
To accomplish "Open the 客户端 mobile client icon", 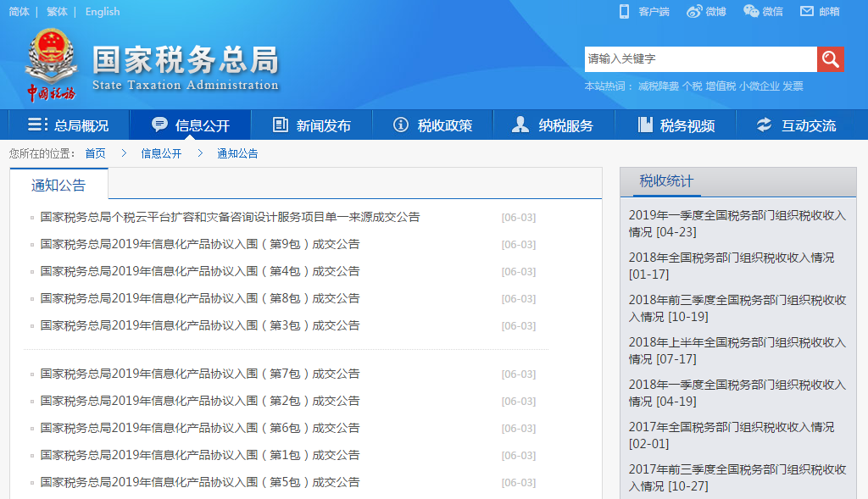I will pyautogui.click(x=625, y=11).
